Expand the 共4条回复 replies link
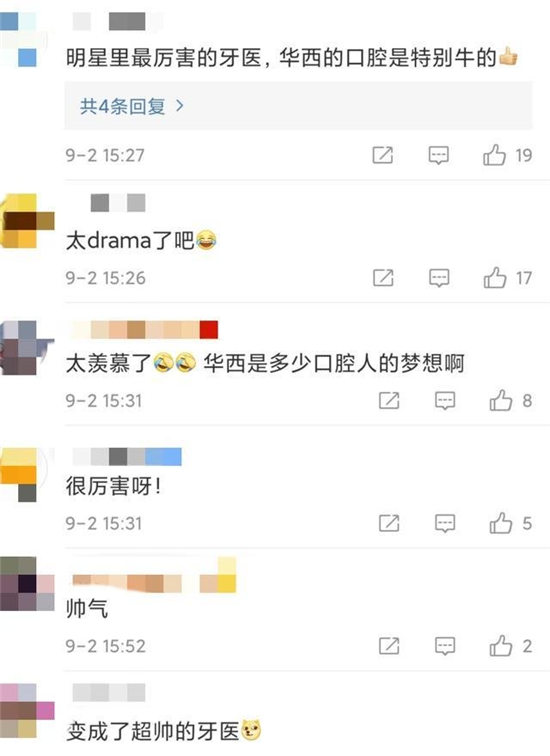 pos(132,106)
